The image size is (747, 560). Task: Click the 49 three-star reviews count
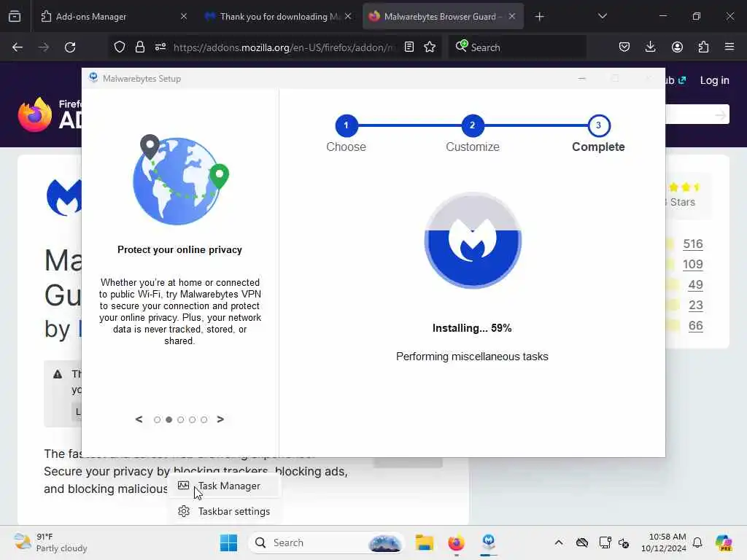[695, 285]
